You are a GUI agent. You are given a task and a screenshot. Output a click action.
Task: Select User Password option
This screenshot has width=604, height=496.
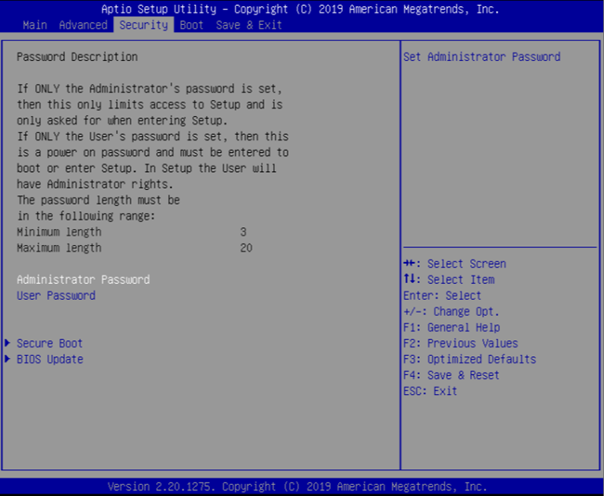(56, 296)
